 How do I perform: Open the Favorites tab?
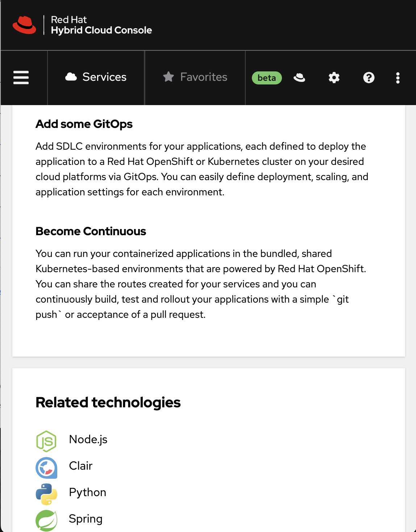[x=195, y=77]
